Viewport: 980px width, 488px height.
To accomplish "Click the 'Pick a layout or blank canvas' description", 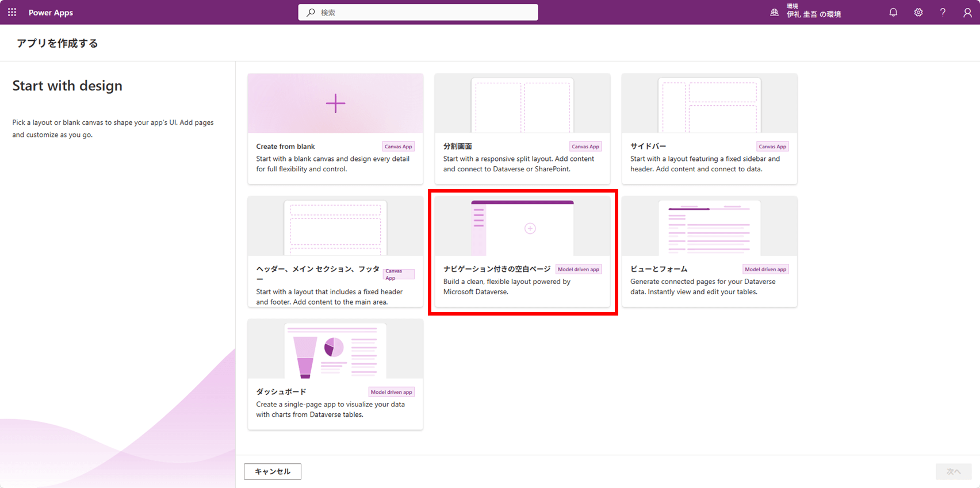I will point(113,129).
